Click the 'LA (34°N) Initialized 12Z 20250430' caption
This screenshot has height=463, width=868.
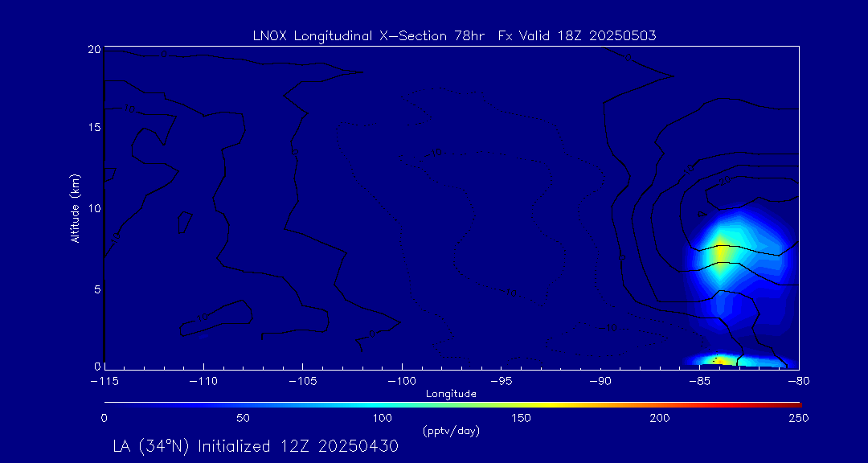[256, 446]
